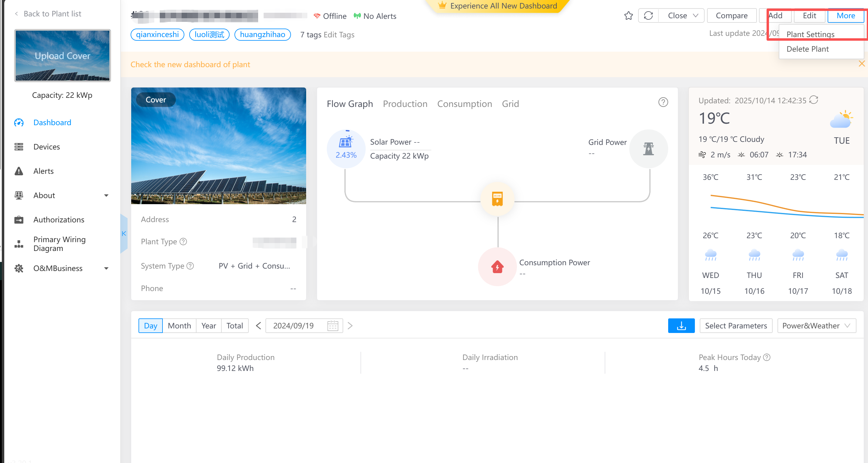Click the refresh icon in top toolbar
Image resolution: width=868 pixels, height=463 pixels.
tap(648, 15)
